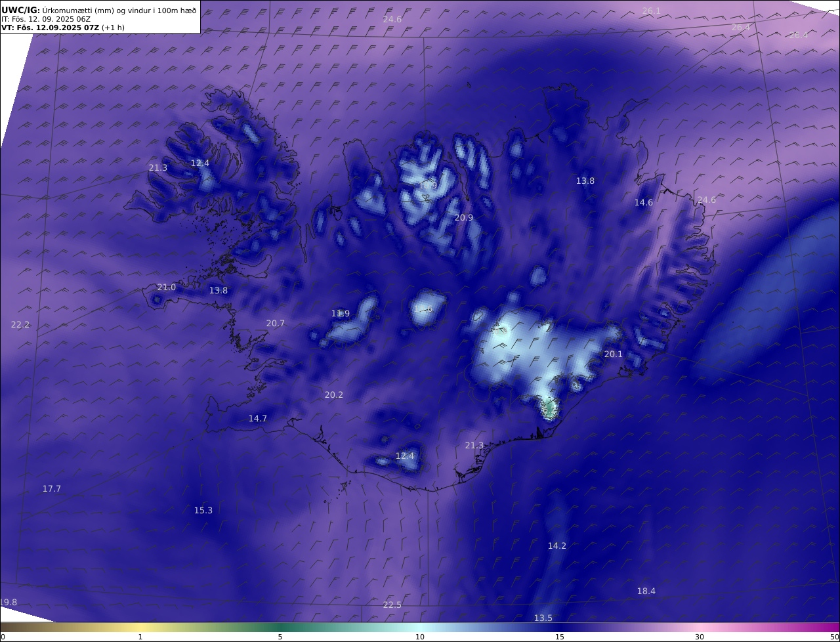The image size is (840, 642).
Task: Click the 20.1 value label
Action: pos(613,354)
